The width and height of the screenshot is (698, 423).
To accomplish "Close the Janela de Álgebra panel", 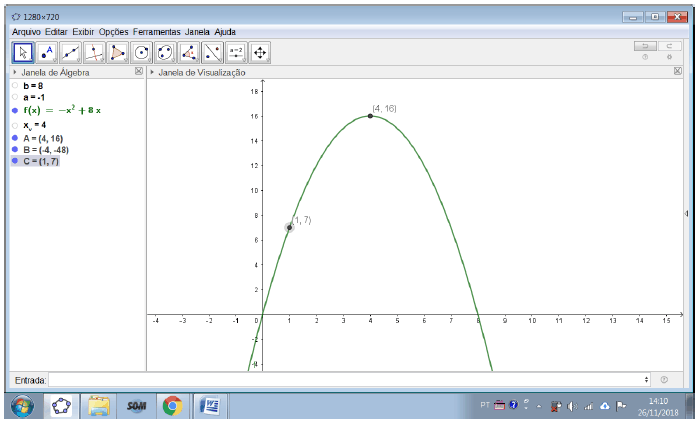I will click(138, 73).
